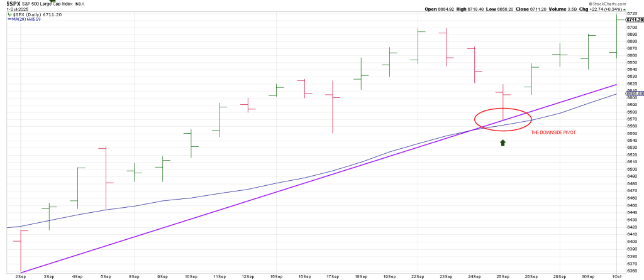Click the 6605.59 moving average price tag
Image resolution: width=644 pixels, height=280 pixels.
633,94
